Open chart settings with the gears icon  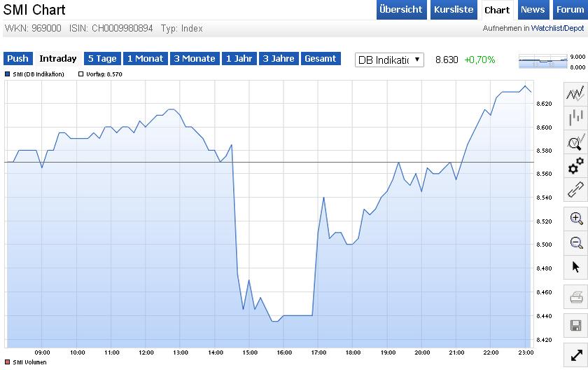coord(575,166)
